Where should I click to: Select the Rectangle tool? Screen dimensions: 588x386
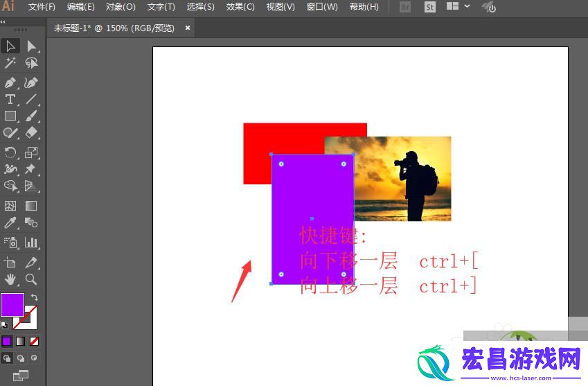(10, 116)
